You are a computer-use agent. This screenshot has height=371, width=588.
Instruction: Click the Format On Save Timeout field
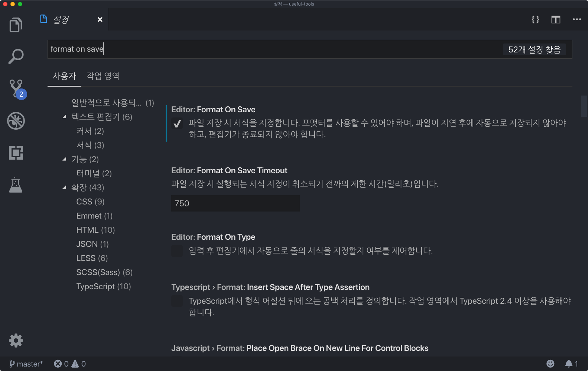coord(235,203)
